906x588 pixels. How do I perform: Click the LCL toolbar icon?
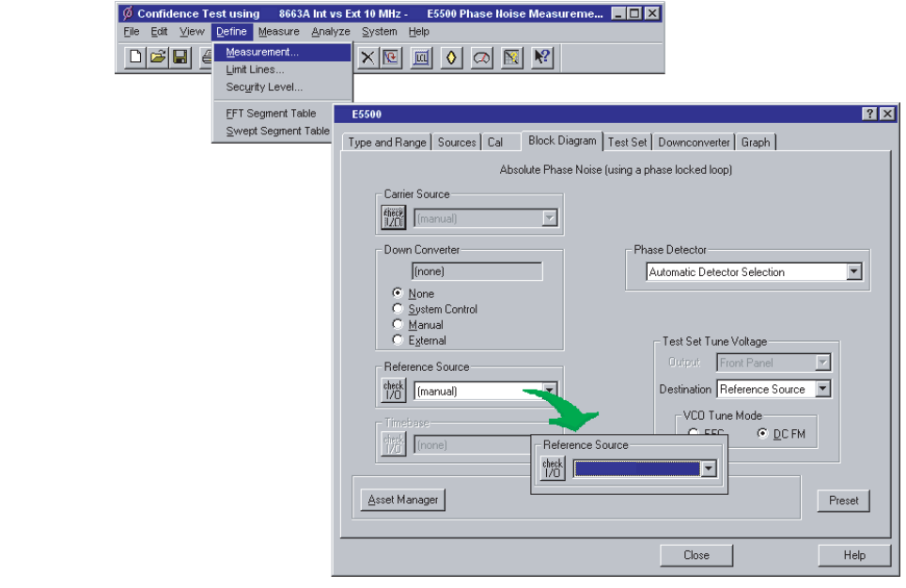[421, 57]
